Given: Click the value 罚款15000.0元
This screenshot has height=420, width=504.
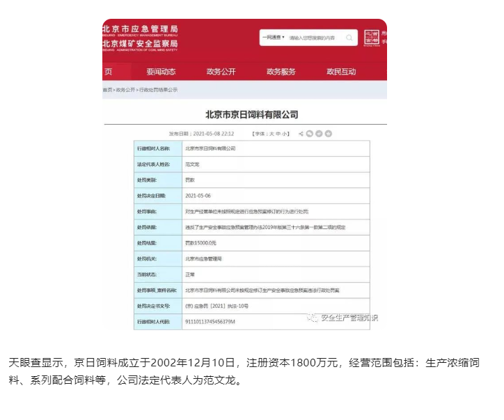Looking at the screenshot, I should 201,243.
